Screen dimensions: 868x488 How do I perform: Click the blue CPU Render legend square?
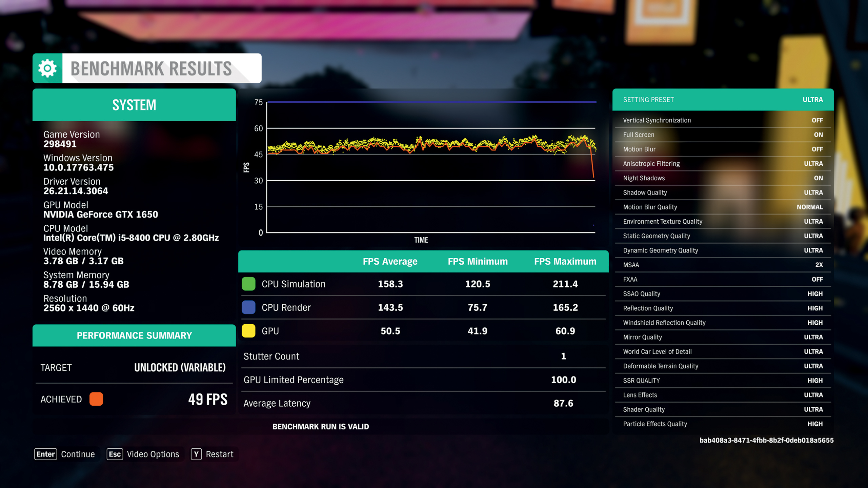click(248, 307)
